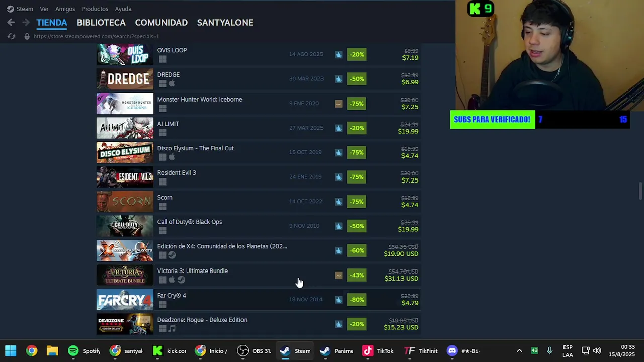Open Victoria 3: Ultimate Bundle title
Viewport: 644px width, 362px height.
[192, 270]
